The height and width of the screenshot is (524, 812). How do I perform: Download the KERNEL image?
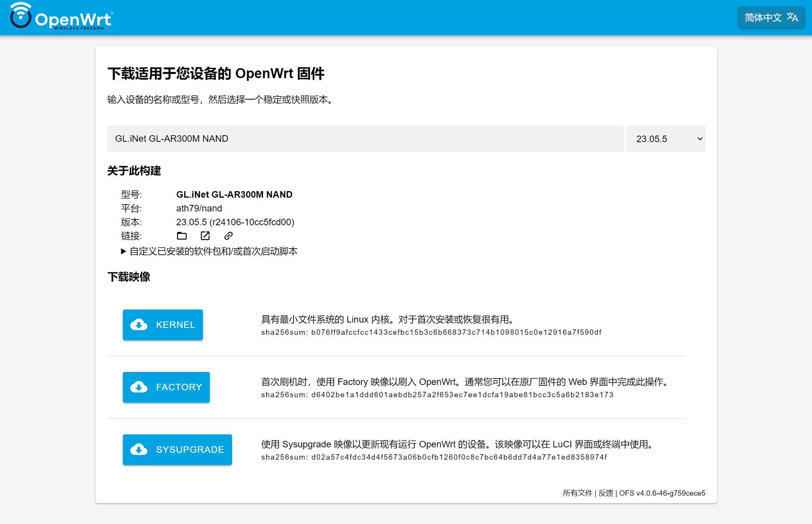click(163, 325)
